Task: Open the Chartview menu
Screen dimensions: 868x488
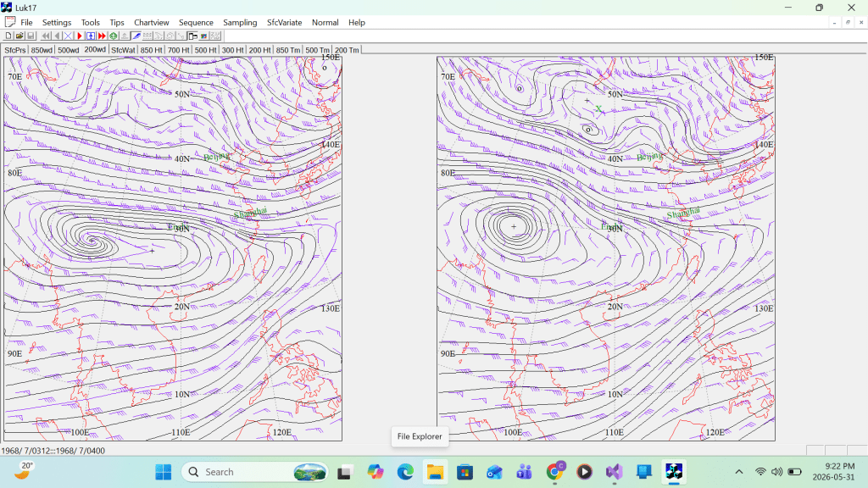Action: [151, 23]
